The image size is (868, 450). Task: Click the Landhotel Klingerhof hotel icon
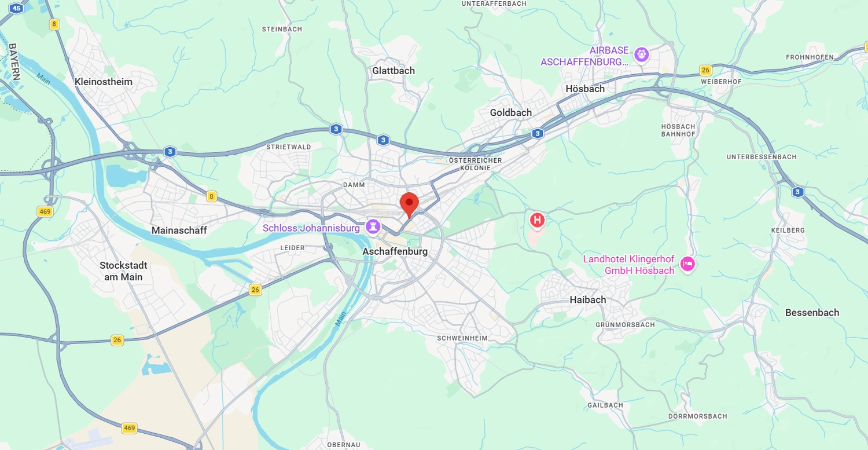pyautogui.click(x=687, y=264)
